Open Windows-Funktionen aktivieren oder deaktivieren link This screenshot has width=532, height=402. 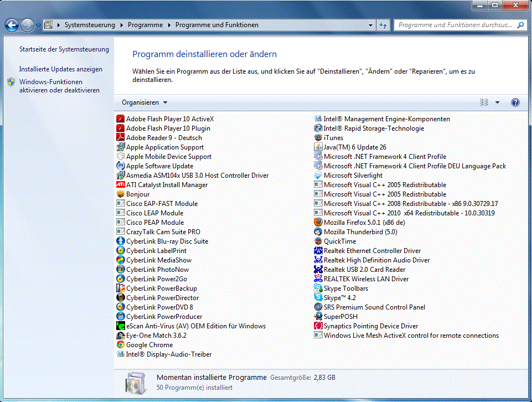pos(59,86)
